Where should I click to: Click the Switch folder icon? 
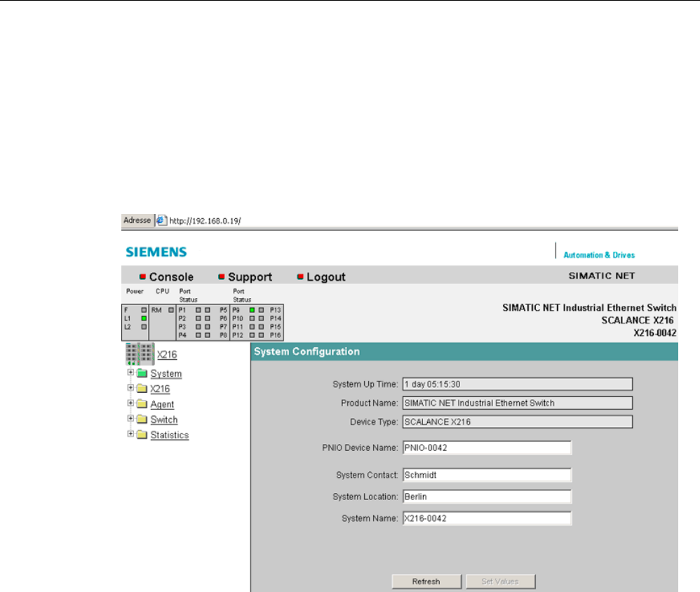[x=142, y=419]
